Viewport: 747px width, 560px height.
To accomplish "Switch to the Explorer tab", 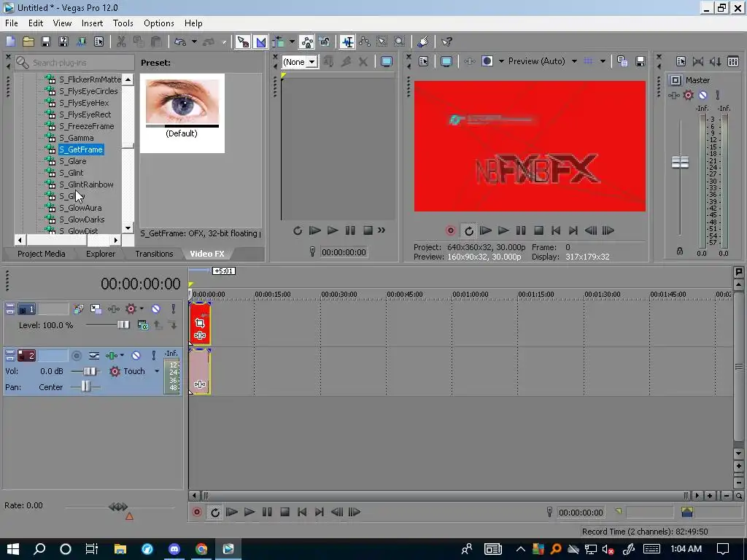I will (101, 254).
